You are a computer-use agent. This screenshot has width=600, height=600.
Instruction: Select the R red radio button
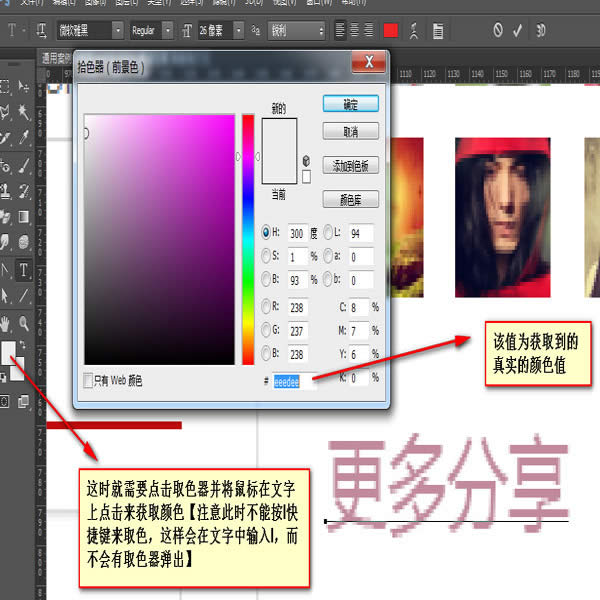(266, 307)
